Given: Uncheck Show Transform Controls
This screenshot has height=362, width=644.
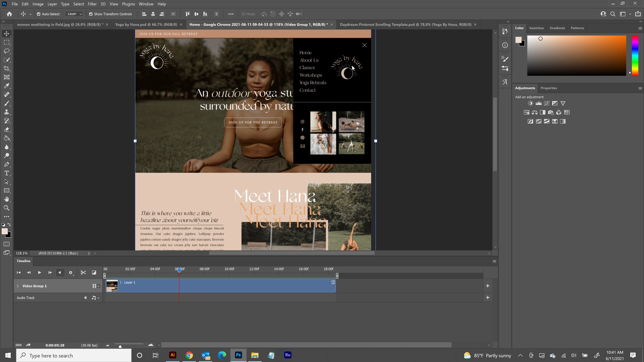Looking at the screenshot, I should (x=91, y=14).
